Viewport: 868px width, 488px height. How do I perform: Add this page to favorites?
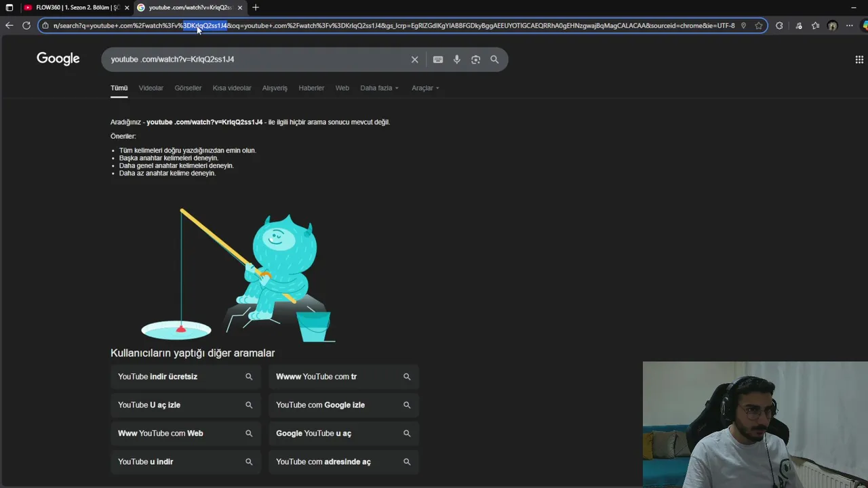point(759,26)
